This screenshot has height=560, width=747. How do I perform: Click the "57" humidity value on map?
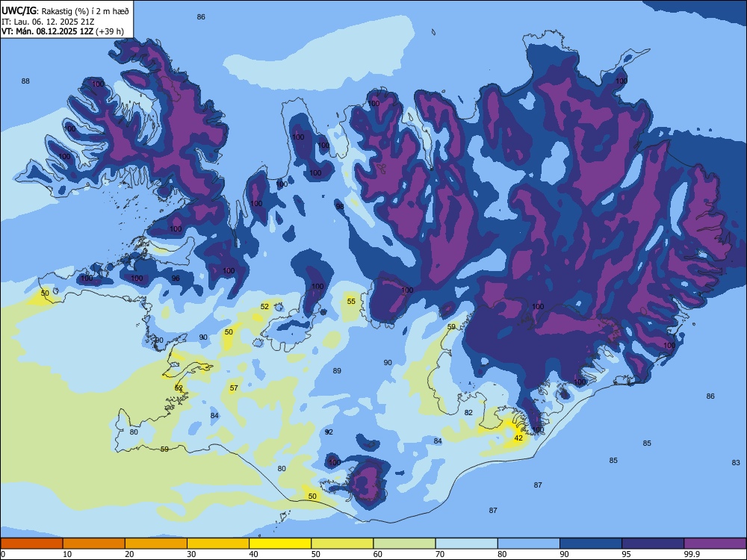pos(234,388)
